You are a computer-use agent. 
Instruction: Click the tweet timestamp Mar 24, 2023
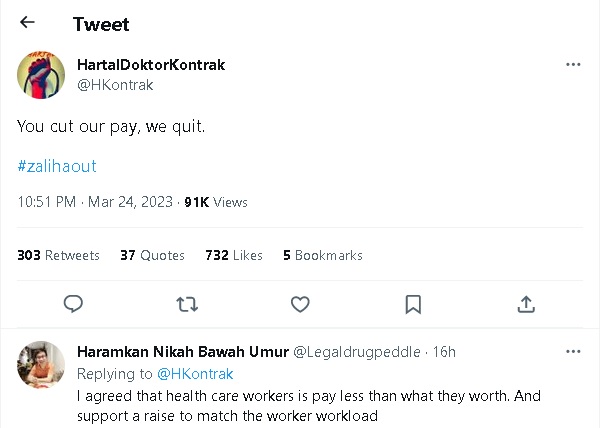[131, 202]
